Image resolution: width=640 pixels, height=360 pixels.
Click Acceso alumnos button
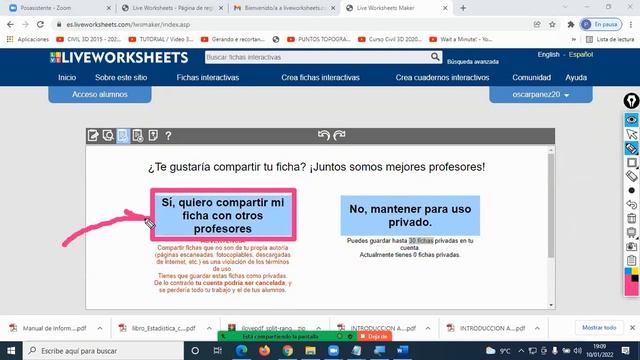(100, 94)
